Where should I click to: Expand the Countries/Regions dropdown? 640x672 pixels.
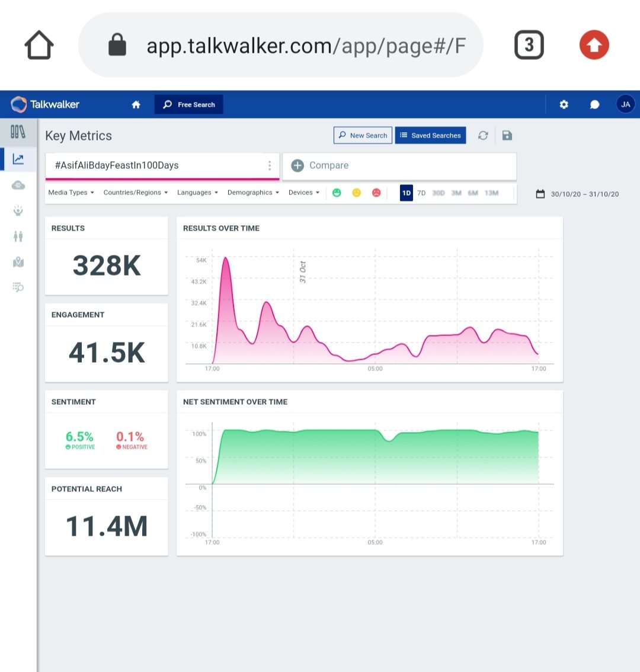(x=136, y=193)
